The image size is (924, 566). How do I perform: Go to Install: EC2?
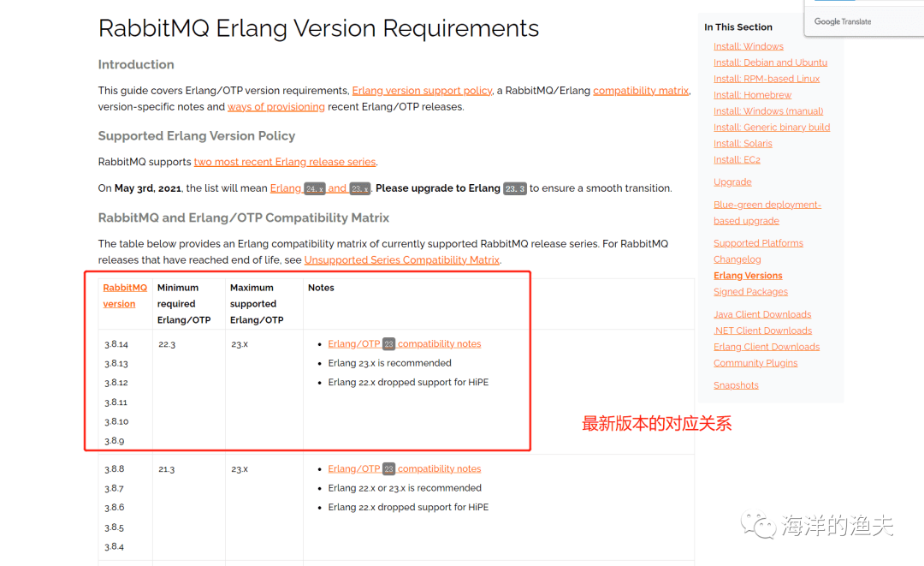(x=737, y=160)
